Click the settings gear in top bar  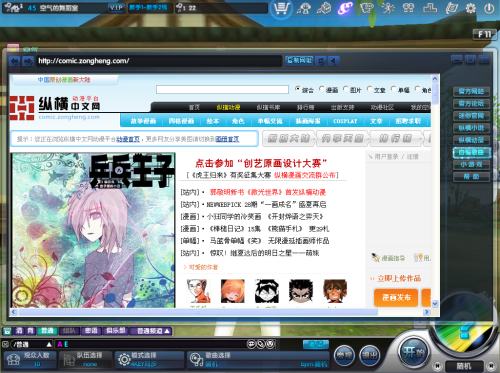tap(470, 8)
